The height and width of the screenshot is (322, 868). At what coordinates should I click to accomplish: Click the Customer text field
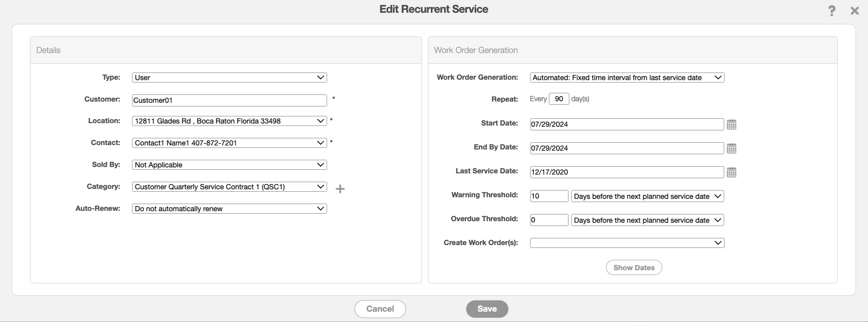(229, 100)
